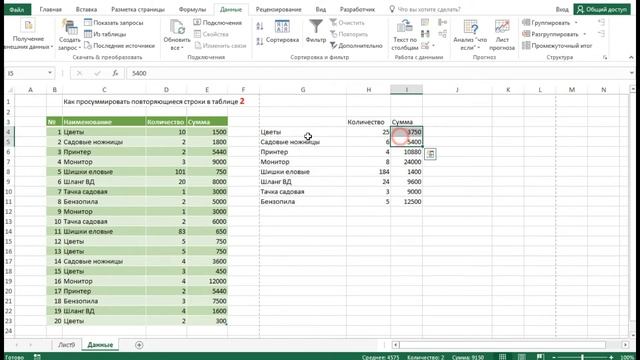Click the Разгруппировать button
This screenshot has width=640, height=360.
[550, 34]
